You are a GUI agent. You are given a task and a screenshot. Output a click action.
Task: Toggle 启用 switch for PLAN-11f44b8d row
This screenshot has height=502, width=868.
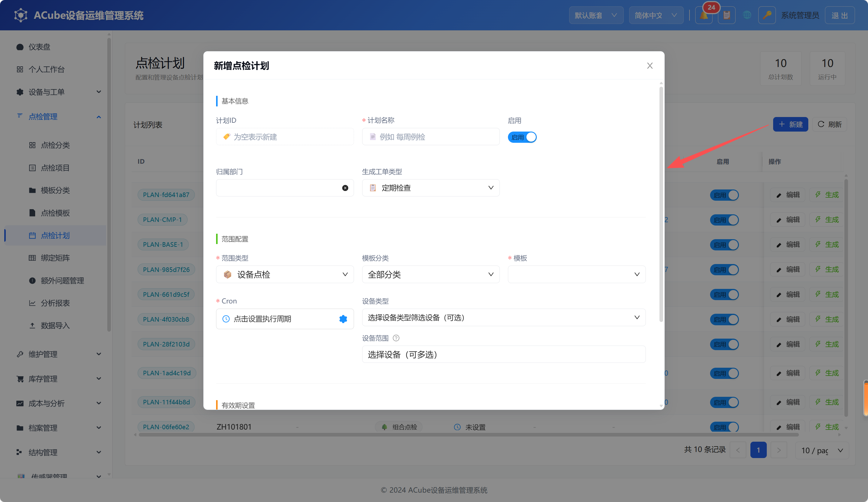click(724, 402)
